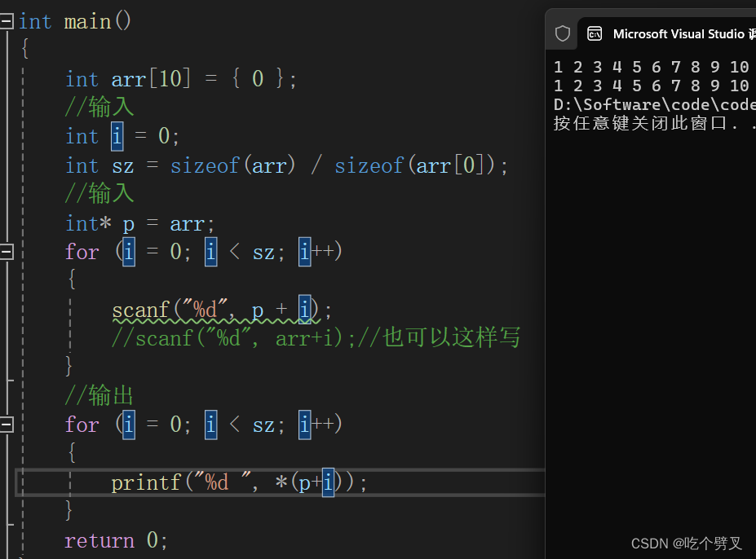Viewport: 756px width, 559px height.
Task: Collapse the first for loop block
Action: (7, 252)
